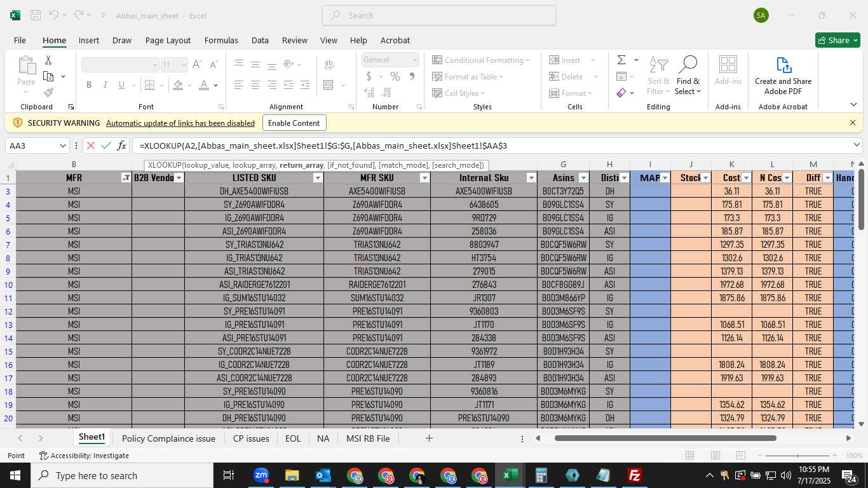
Task: Click Increase Font Size icon
Action: (196, 65)
